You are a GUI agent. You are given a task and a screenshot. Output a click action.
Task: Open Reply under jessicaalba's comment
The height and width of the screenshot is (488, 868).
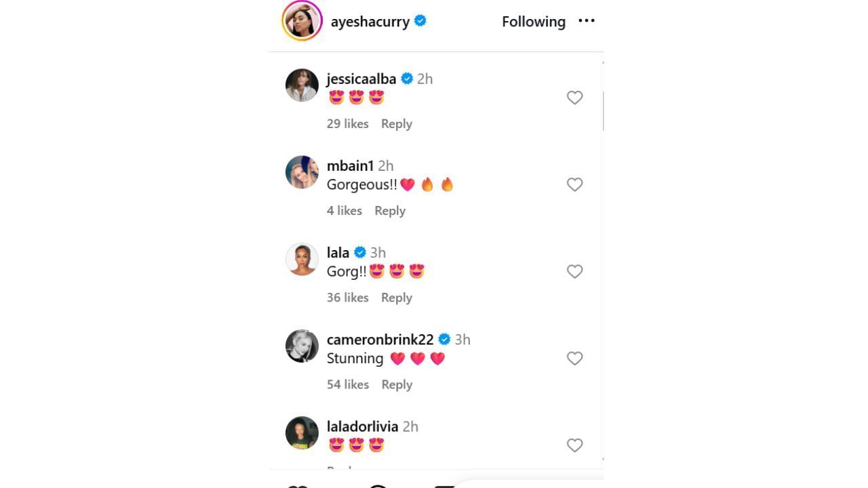click(x=397, y=123)
